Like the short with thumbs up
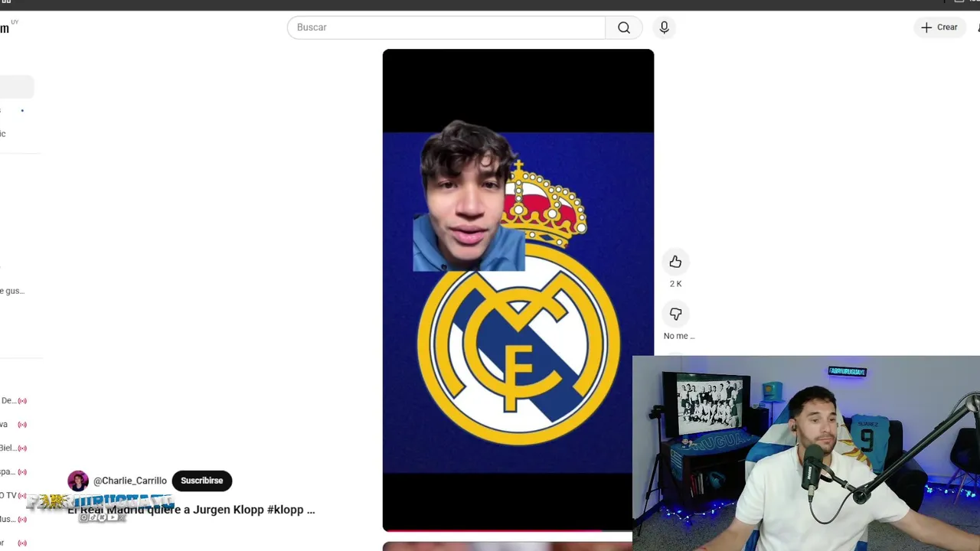980x551 pixels. [x=675, y=262]
